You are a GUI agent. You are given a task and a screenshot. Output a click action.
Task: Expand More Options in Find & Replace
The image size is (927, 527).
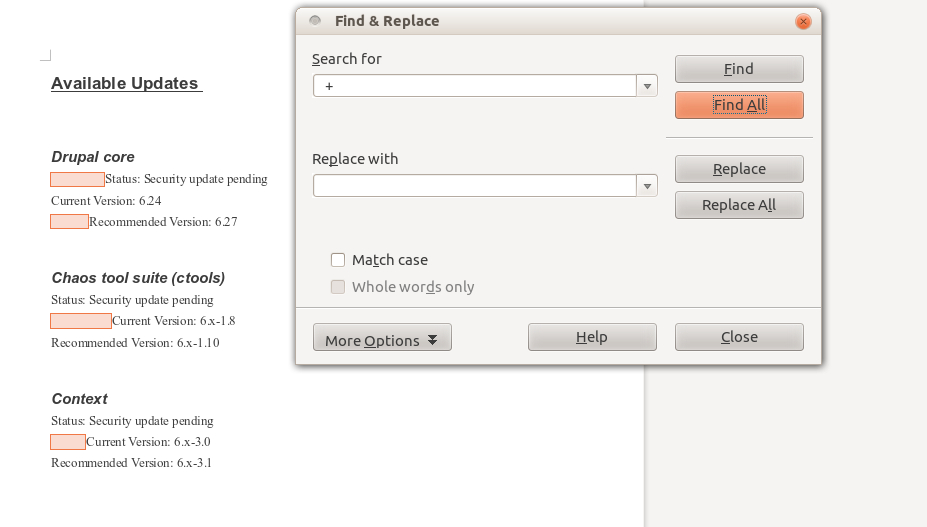click(382, 338)
